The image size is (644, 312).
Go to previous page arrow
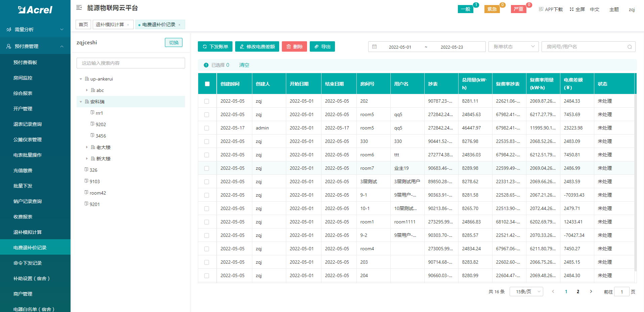pyautogui.click(x=553, y=292)
